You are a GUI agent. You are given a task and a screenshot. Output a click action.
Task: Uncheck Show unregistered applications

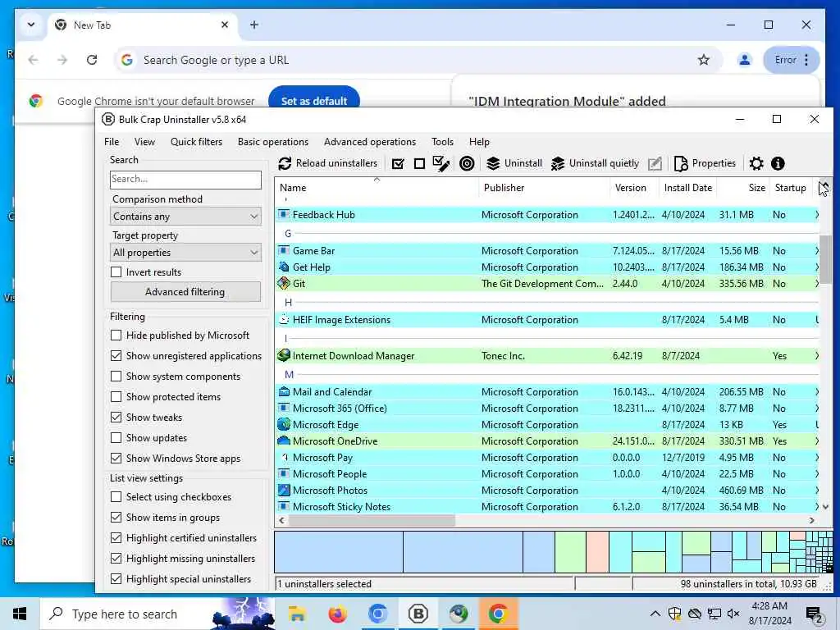coord(116,356)
